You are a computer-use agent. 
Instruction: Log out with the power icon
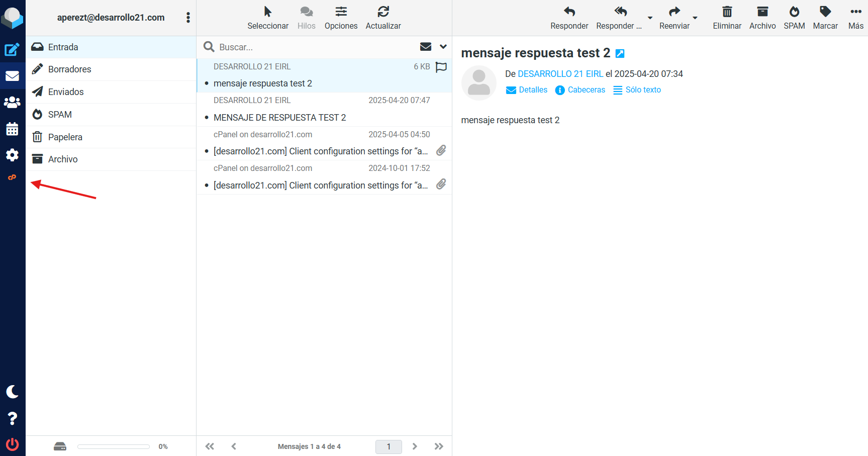(x=12, y=444)
